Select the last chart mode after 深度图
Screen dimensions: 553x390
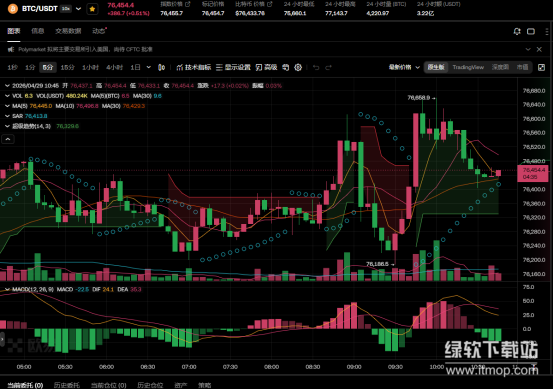(522, 67)
